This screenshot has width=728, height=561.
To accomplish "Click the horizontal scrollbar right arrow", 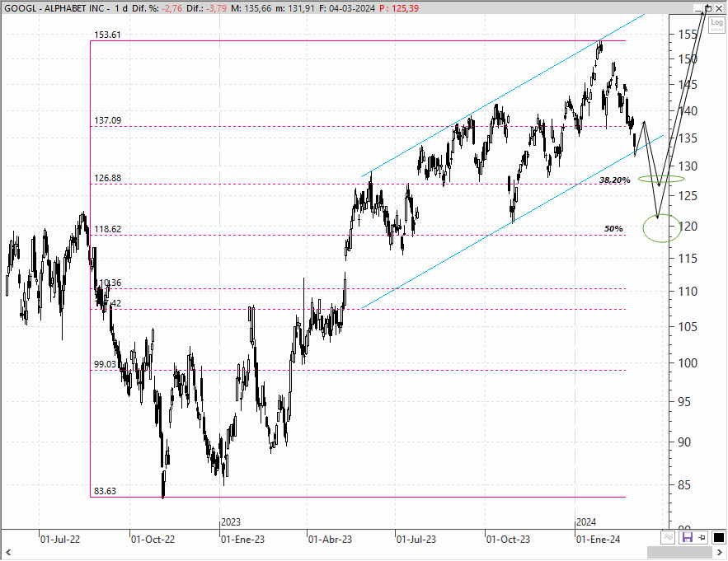I will tap(720, 552).
